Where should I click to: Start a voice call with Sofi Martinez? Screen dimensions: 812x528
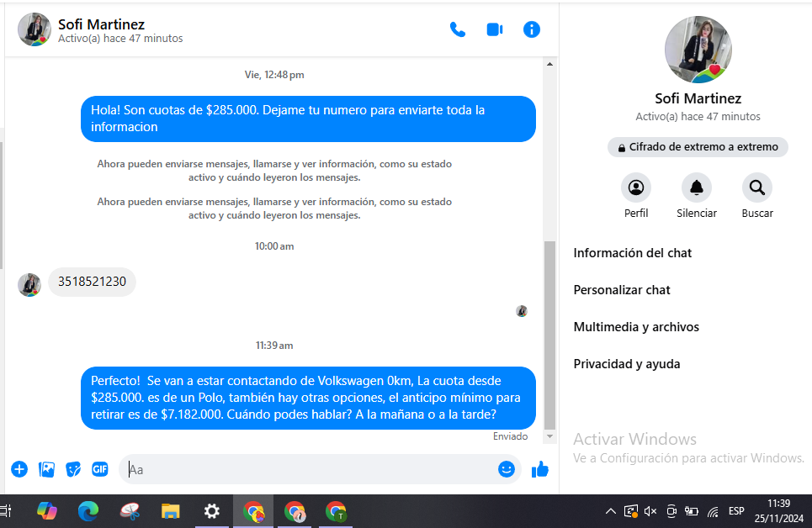pos(457,29)
